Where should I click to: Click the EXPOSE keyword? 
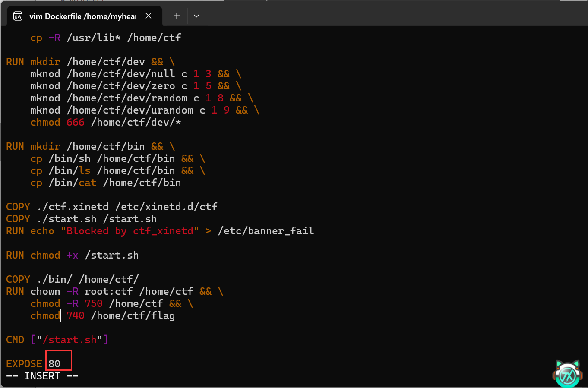(24, 364)
